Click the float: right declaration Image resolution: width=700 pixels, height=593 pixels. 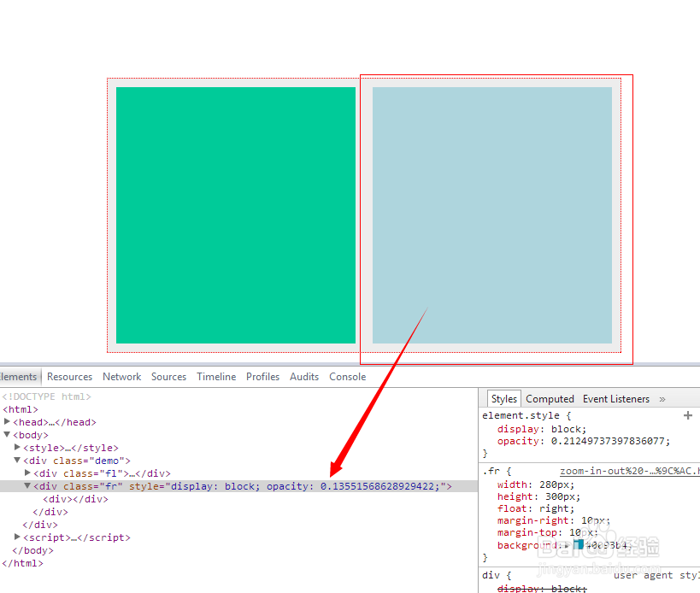click(x=536, y=508)
